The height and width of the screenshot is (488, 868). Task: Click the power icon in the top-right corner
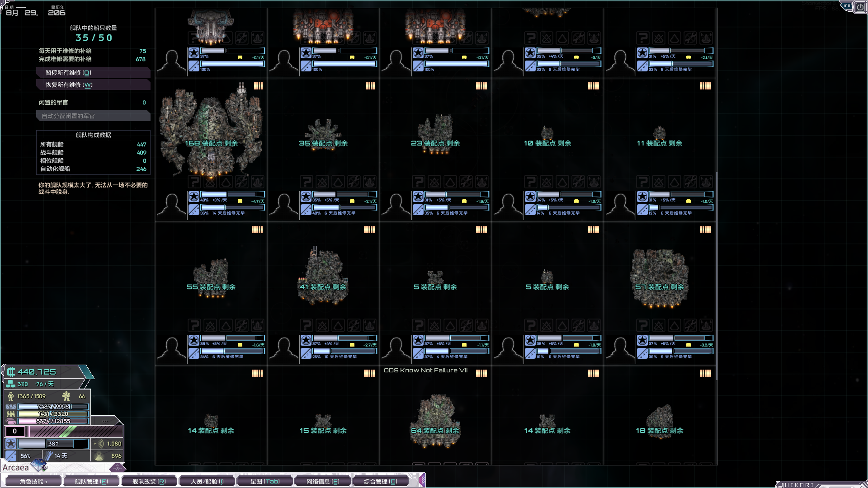860,7
